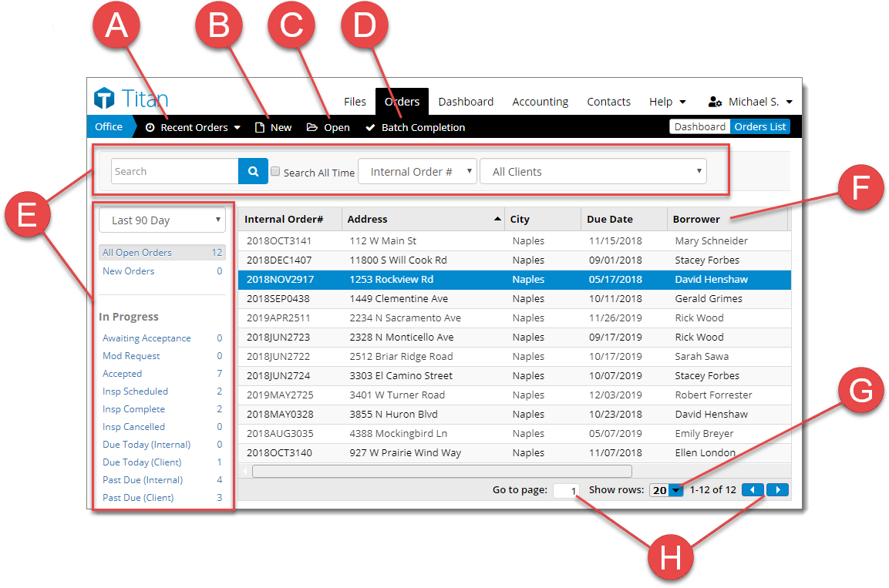The image size is (889, 588).
Task: Click address 927 W Prairie Wind Way
Action: point(406,452)
